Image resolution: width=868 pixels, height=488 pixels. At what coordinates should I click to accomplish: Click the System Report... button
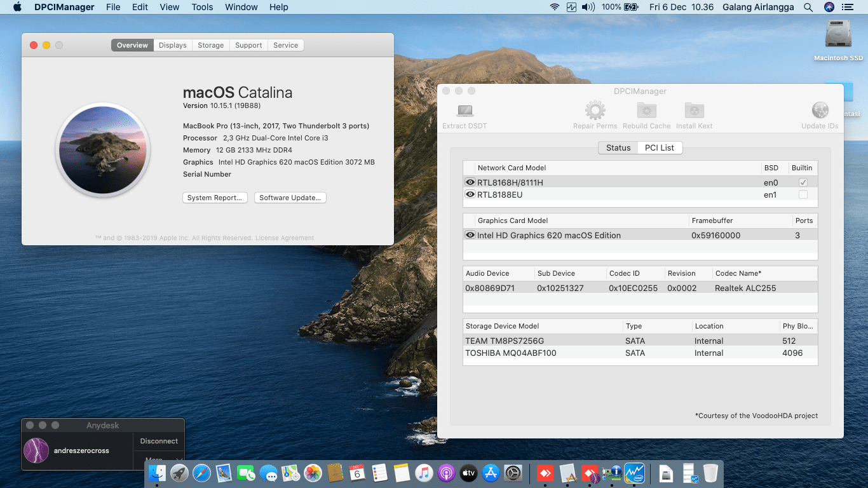(x=215, y=198)
